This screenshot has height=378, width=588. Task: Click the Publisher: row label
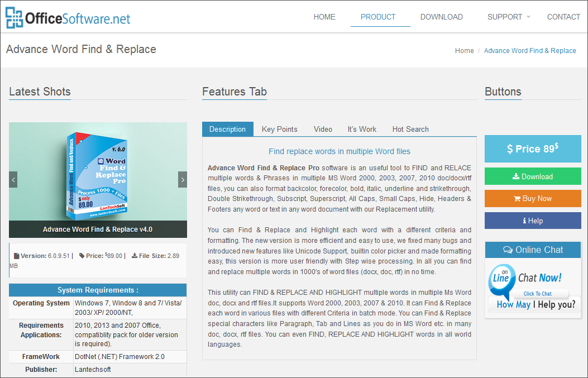pyautogui.click(x=41, y=370)
